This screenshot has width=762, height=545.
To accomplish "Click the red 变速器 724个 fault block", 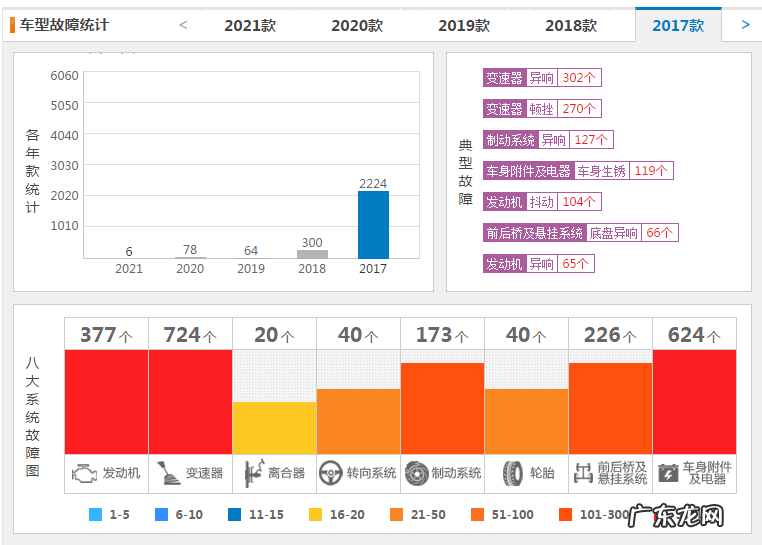I will tap(190, 400).
